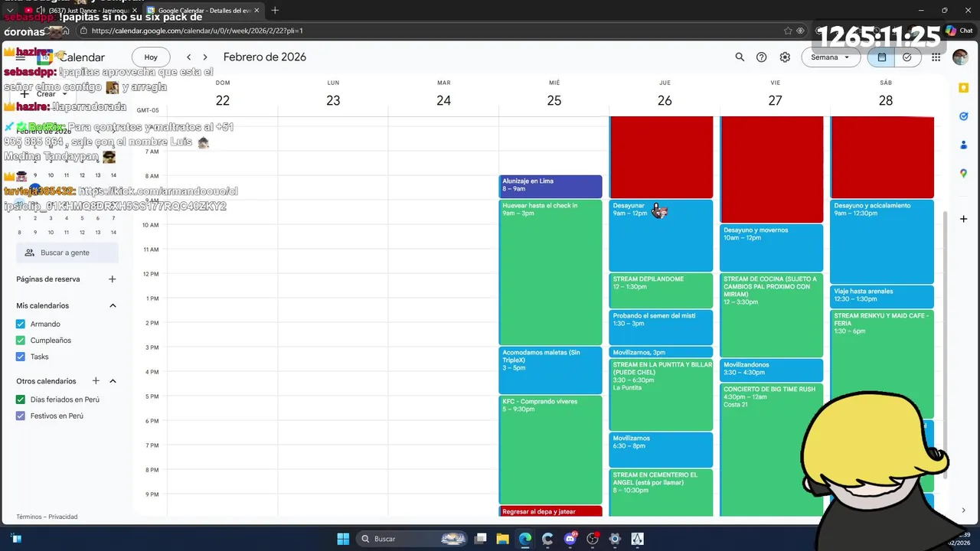980x551 pixels.
Task: Open the STREAM DEPILANDOME event
Action: coord(661,291)
